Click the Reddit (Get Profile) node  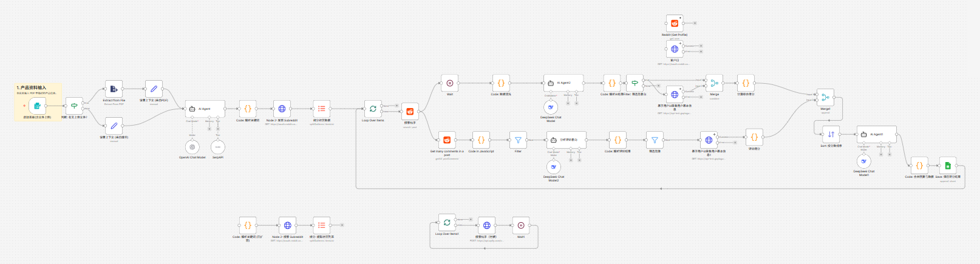675,24
